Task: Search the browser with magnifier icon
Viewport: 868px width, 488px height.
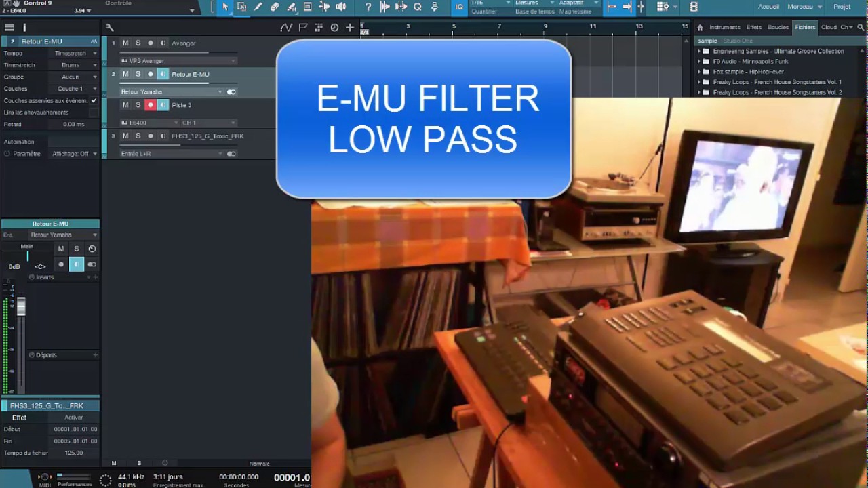Action: tap(861, 27)
